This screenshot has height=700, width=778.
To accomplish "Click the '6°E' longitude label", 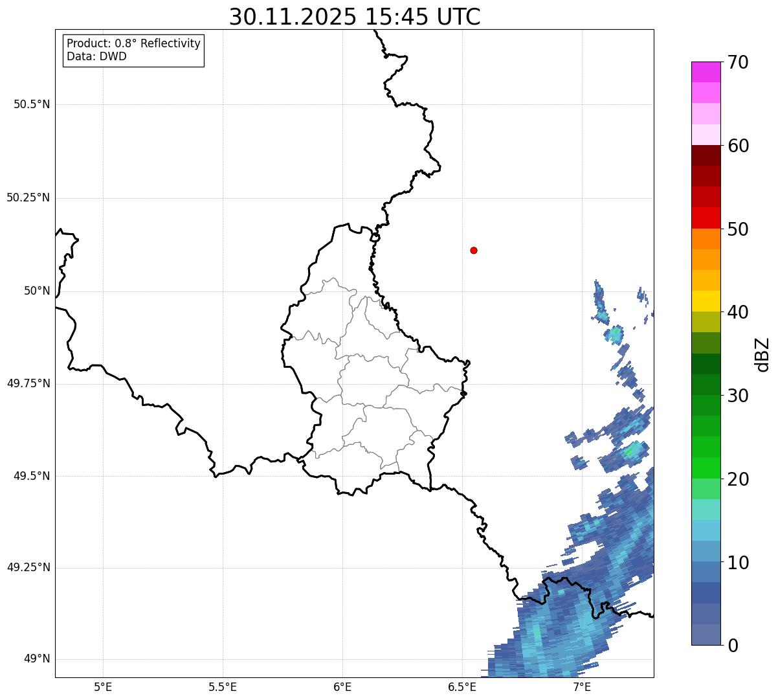I will coord(342,686).
